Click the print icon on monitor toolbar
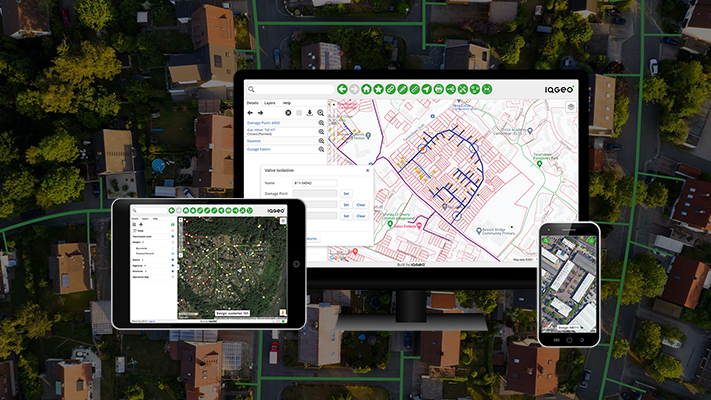The image size is (711, 400). coord(438,89)
